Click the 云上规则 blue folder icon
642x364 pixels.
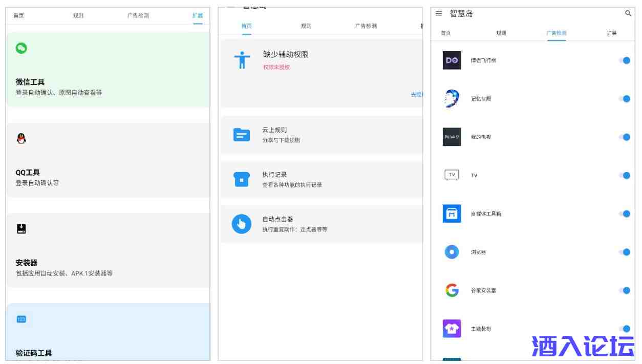click(x=242, y=135)
